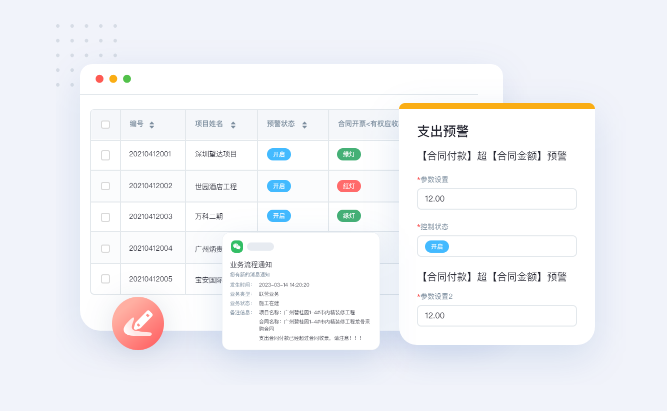Viewport: 667px width, 411px height.
Task: Click the red pencil edit icon
Action: click(138, 323)
